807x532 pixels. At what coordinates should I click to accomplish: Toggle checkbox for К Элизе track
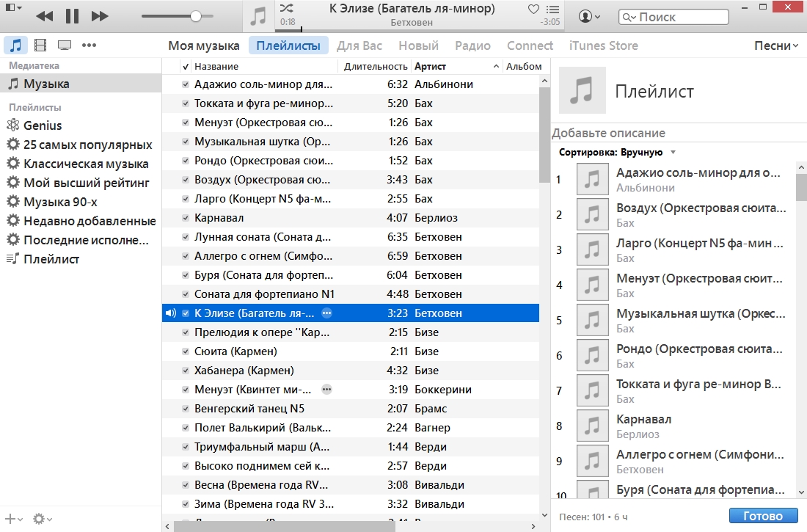coord(186,313)
